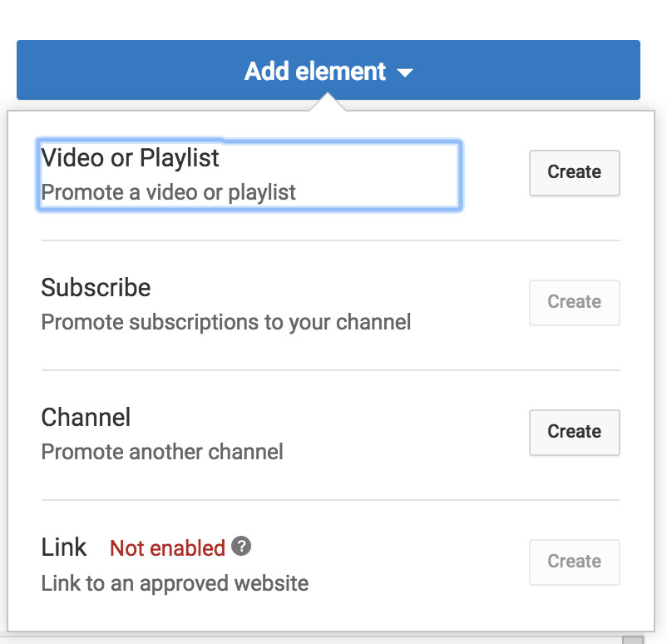Click the 'Promote a video or playlist' description
The image size is (667, 644).
point(169,192)
